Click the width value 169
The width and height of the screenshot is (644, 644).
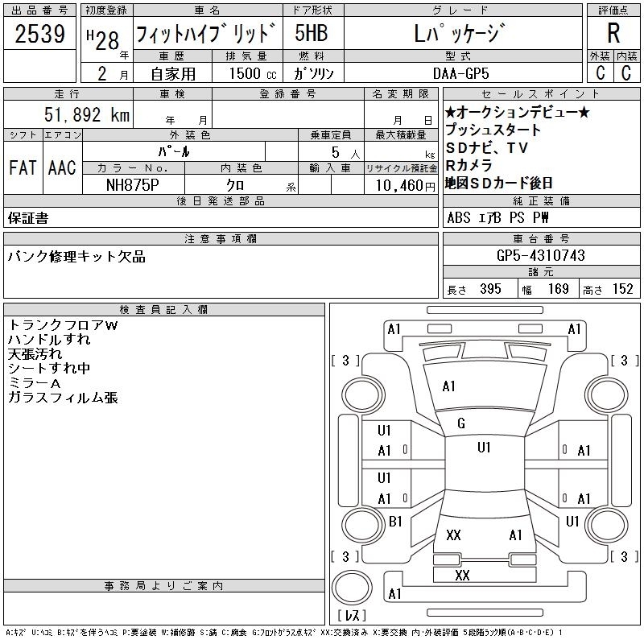(x=558, y=289)
